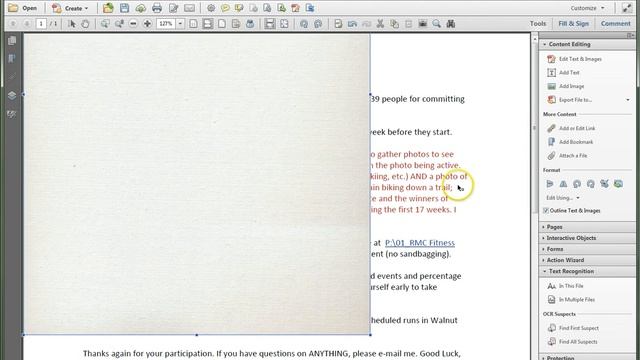Click Add Text tool
Screen dimensions: 640x360
point(563,73)
